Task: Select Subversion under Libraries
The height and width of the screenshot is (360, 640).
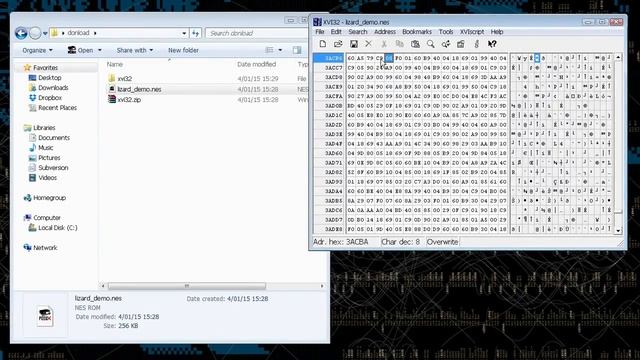Action: pyautogui.click(x=53, y=168)
